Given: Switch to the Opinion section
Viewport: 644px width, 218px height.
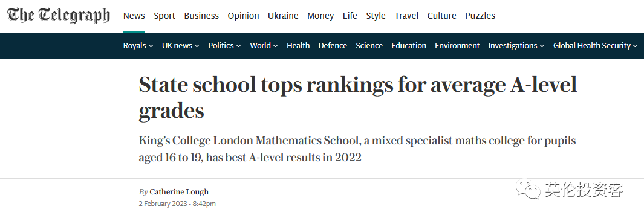Looking at the screenshot, I should point(243,16).
